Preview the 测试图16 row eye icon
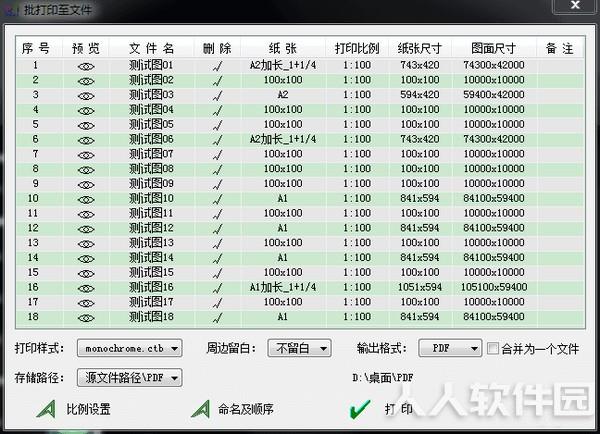Image resolution: width=600 pixels, height=434 pixels. [86, 289]
